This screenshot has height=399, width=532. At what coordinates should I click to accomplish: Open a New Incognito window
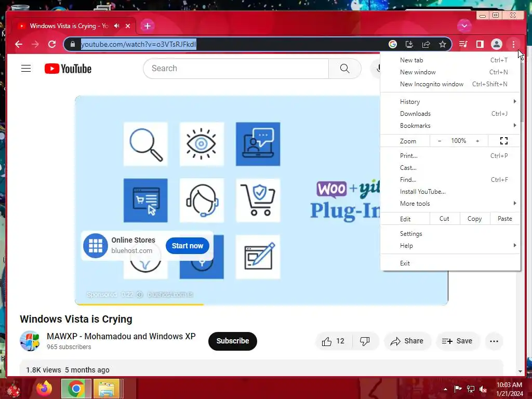pyautogui.click(x=450, y=84)
